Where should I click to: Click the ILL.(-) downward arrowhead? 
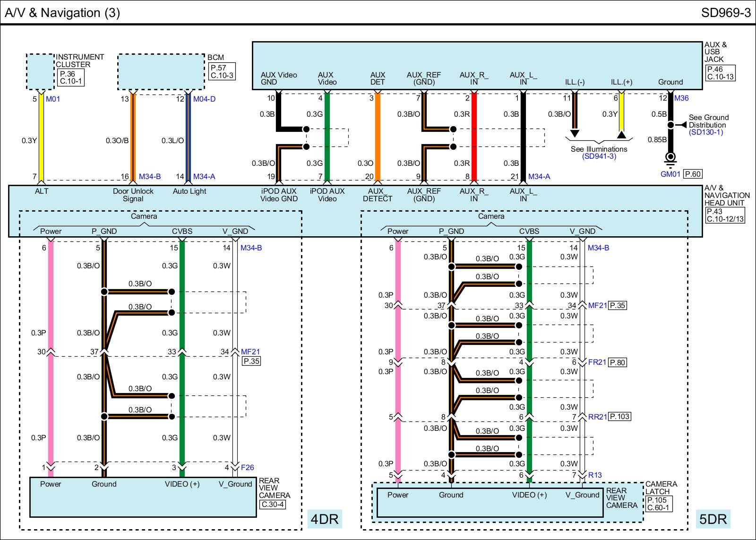pyautogui.click(x=575, y=134)
